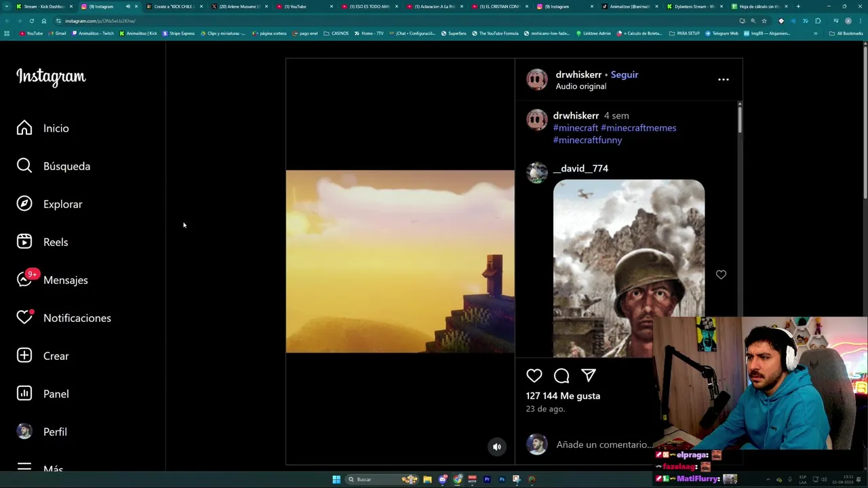The height and width of the screenshot is (488, 868).
Task: Click the Añade un comentario field
Action: (604, 445)
